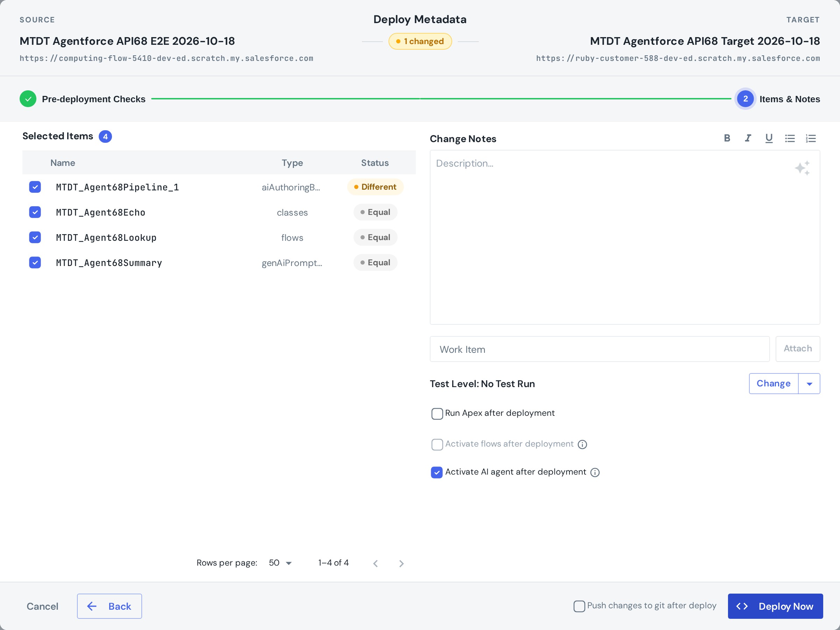Click the step 2 Items & Notes circle
This screenshot has width=840, height=630.
coord(745,99)
